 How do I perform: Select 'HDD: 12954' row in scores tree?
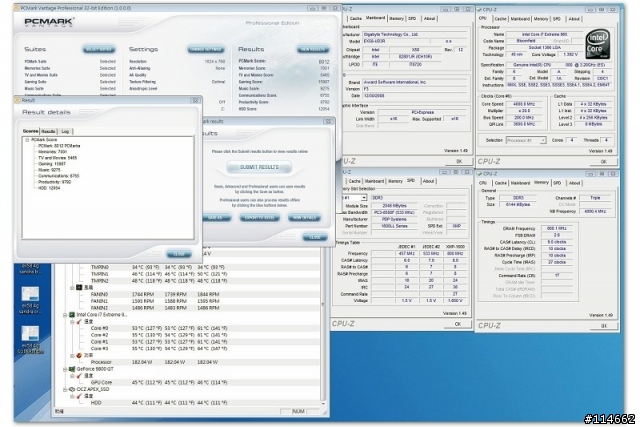point(49,188)
